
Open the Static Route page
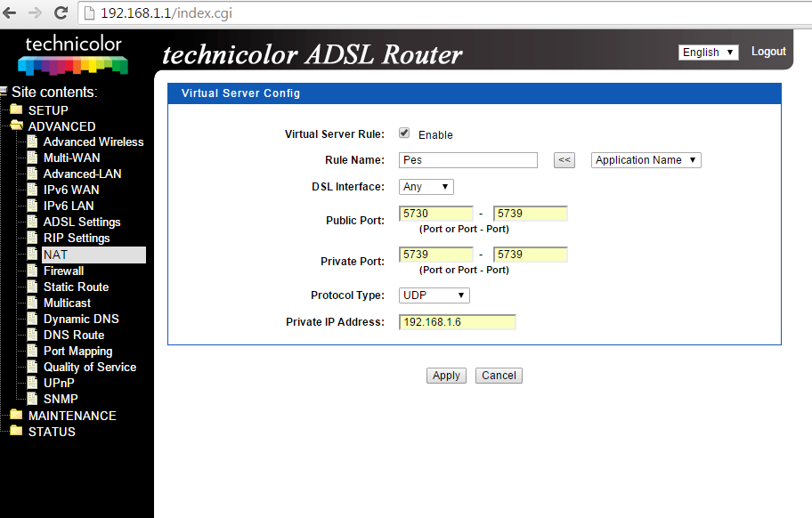coord(77,287)
